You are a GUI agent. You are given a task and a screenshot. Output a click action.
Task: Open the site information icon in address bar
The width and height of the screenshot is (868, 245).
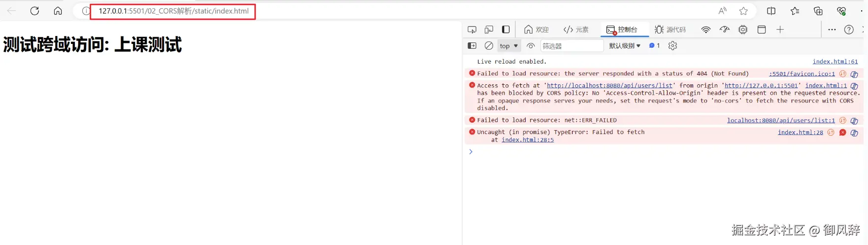(x=86, y=11)
